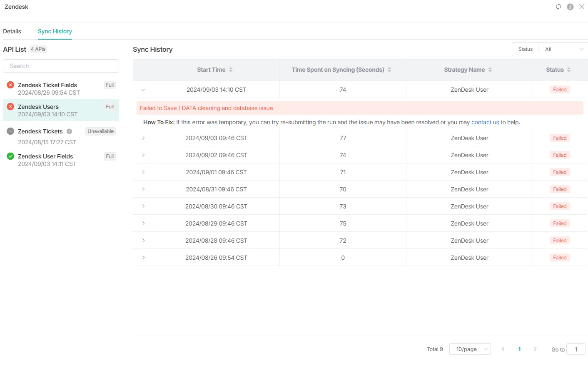Sort by Start Time column arrows
Screen dimensions: 588x374
(231, 70)
